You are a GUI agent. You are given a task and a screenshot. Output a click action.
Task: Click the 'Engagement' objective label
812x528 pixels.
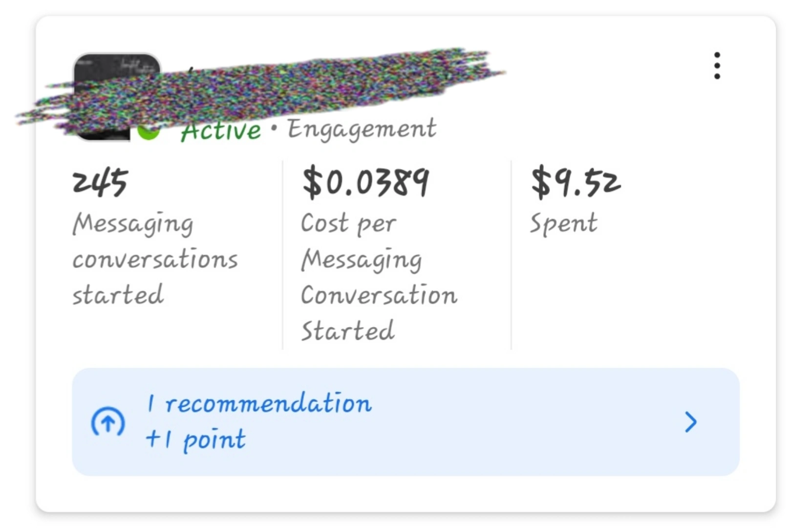(362, 130)
